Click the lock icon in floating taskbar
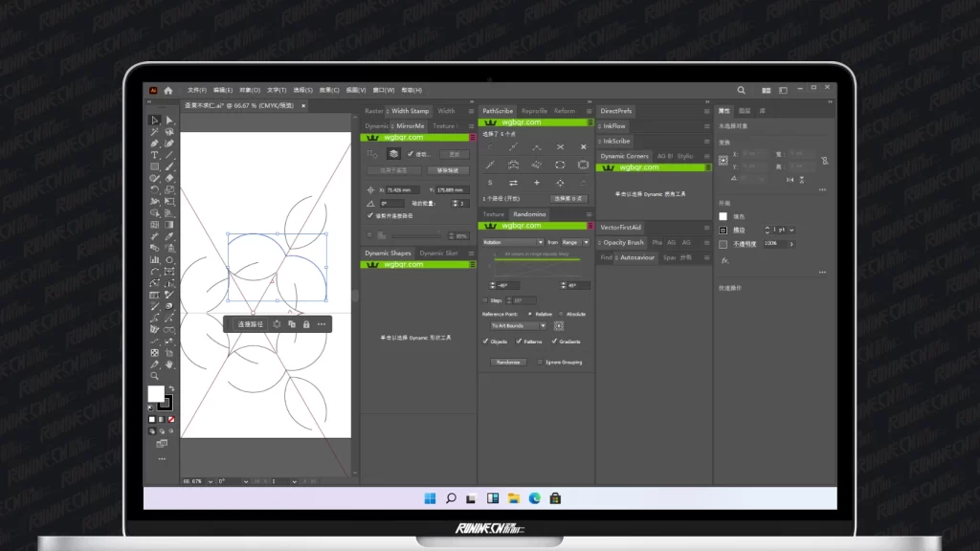Viewport: 980px width, 551px height. [305, 324]
